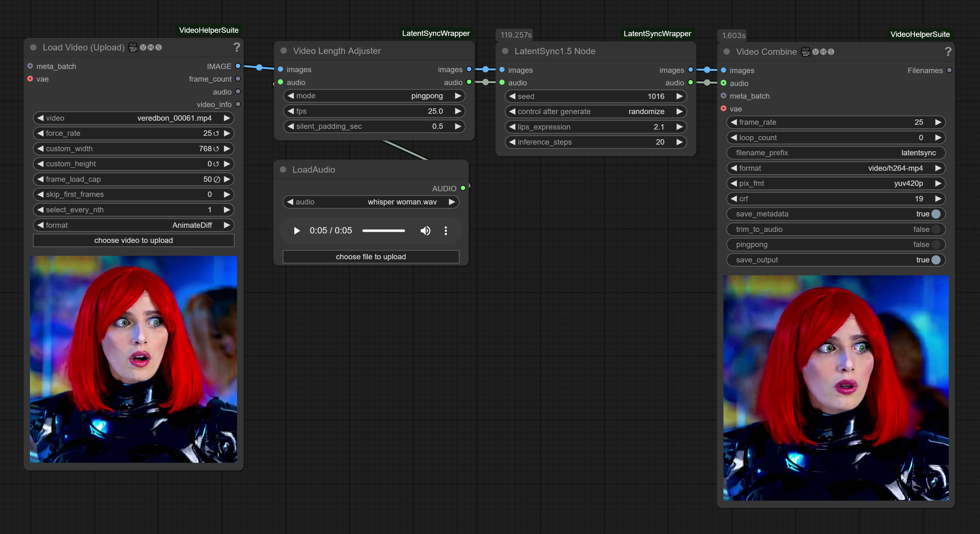Click the S badge icon next to Video Combine title
The width and height of the screenshot is (980, 534).
tap(831, 52)
